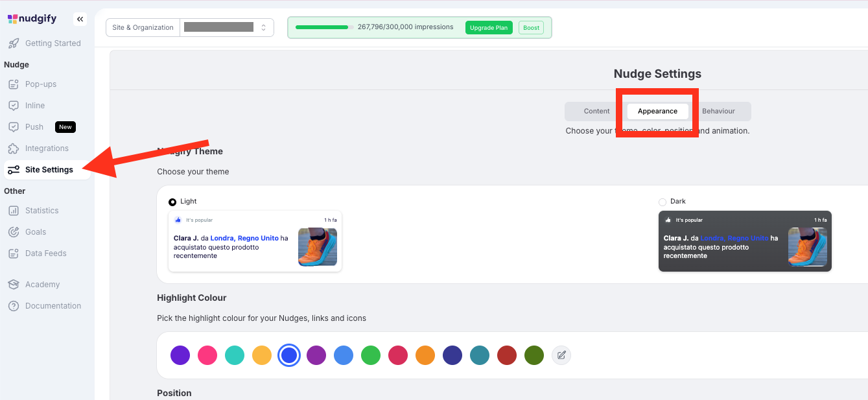Screen dimensions: 868x400
Task: Click the Documentation question mark icon
Action: point(14,306)
